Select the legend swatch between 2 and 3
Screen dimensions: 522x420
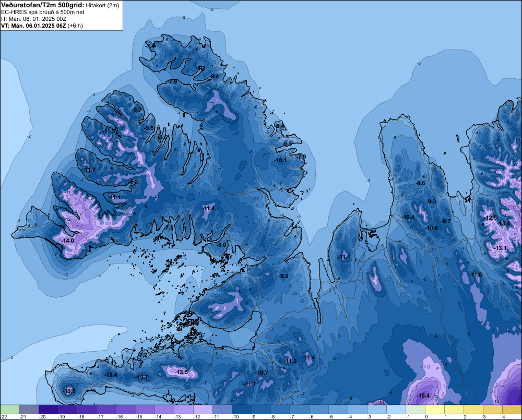[473, 410]
